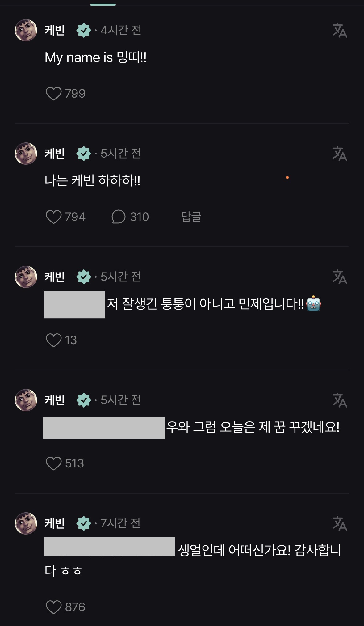
Task: Open 케빈 username on the 7시간 전 post
Action: [x=55, y=523]
